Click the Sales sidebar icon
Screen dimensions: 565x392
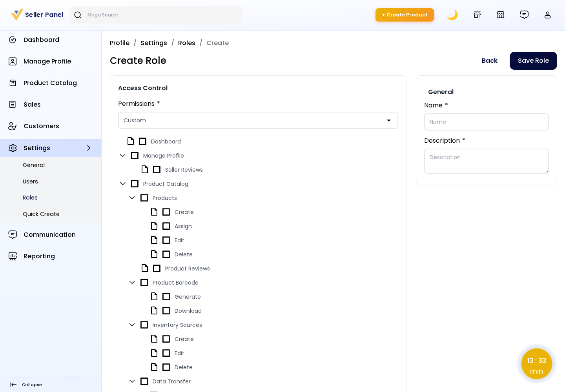point(13,104)
